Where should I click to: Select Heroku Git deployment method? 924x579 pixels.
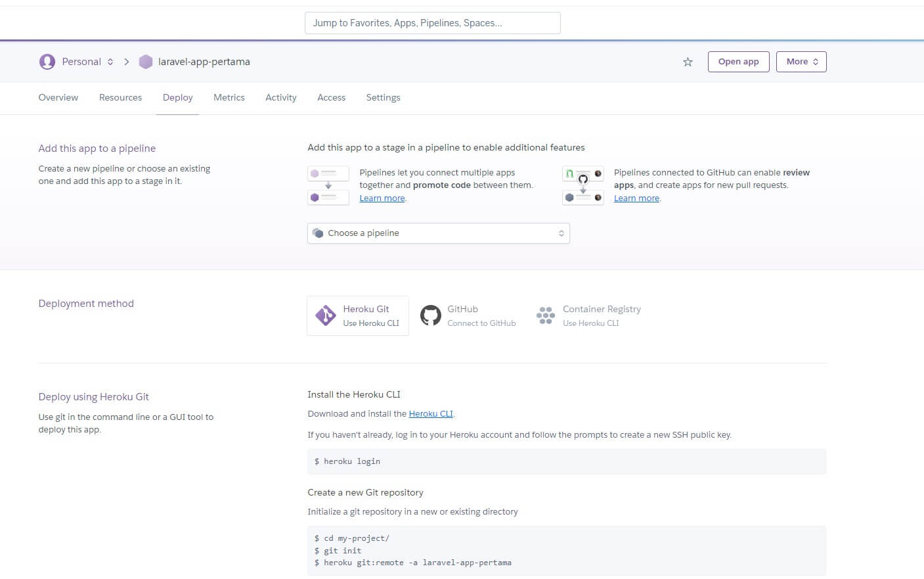point(358,315)
